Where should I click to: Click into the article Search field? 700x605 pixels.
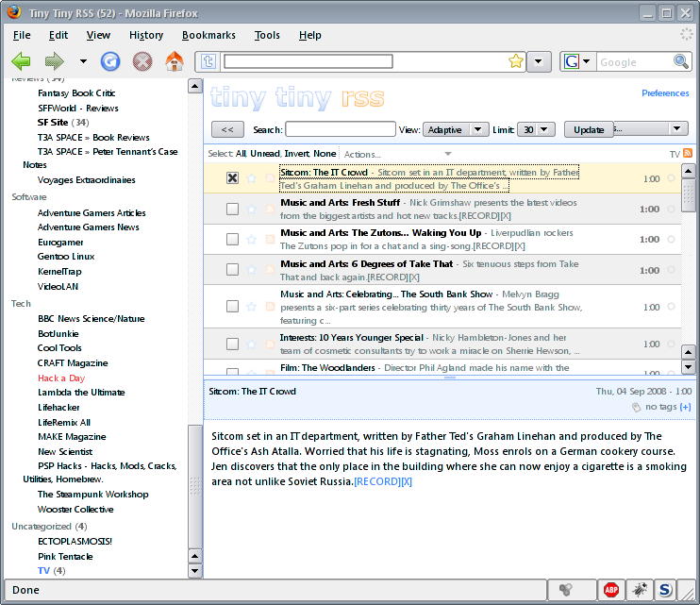340,129
